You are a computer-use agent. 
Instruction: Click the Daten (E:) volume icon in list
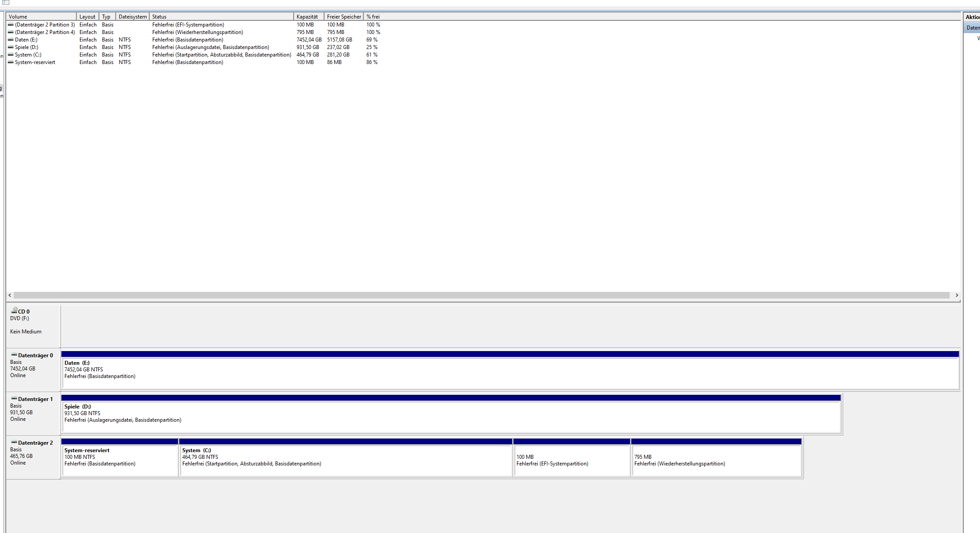coord(11,40)
